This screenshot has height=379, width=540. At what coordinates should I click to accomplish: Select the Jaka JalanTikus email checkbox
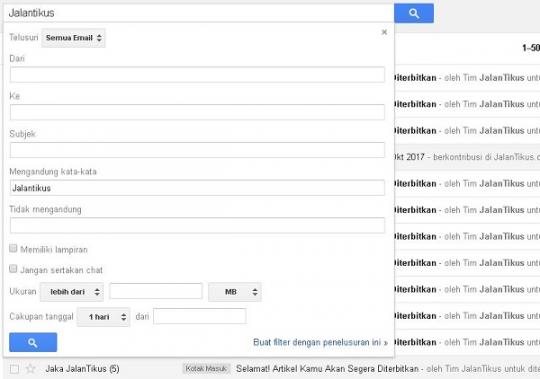[14, 369]
